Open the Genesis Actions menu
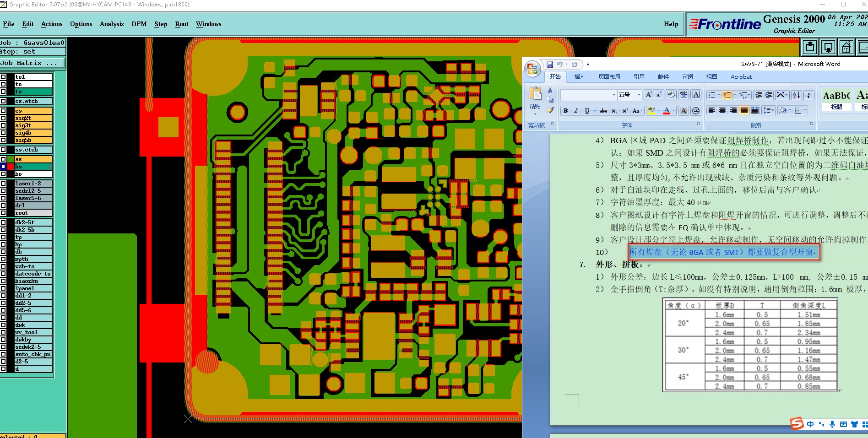868x438 pixels. pyautogui.click(x=52, y=24)
